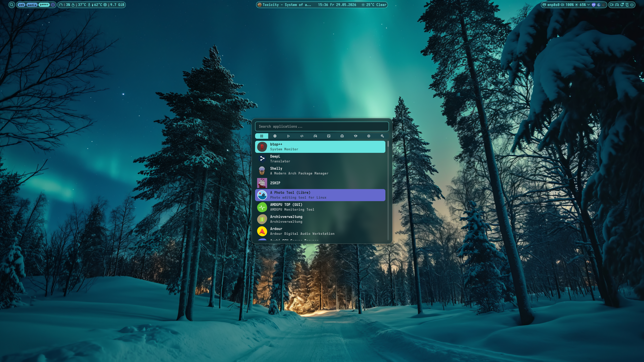Launch DeepL Translator entry

click(x=320, y=159)
